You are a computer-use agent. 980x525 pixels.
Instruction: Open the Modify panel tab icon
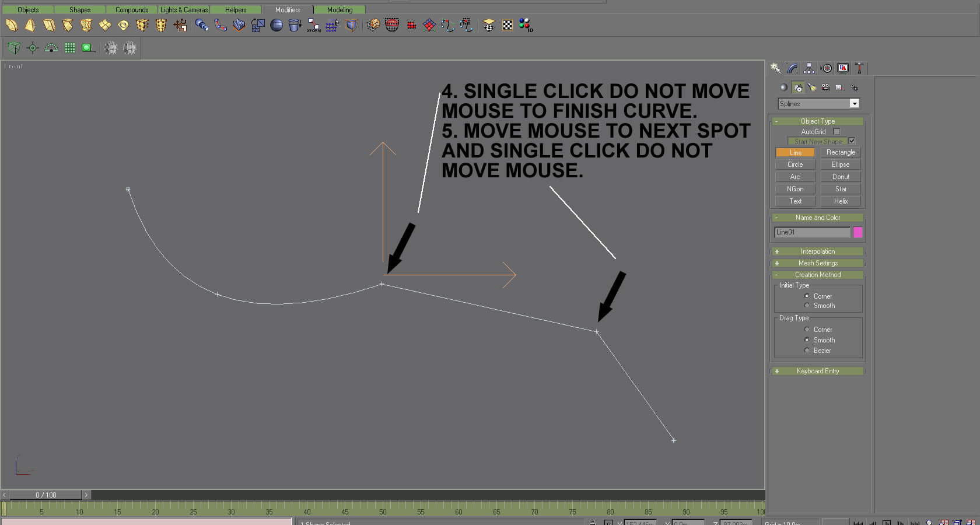pyautogui.click(x=792, y=68)
